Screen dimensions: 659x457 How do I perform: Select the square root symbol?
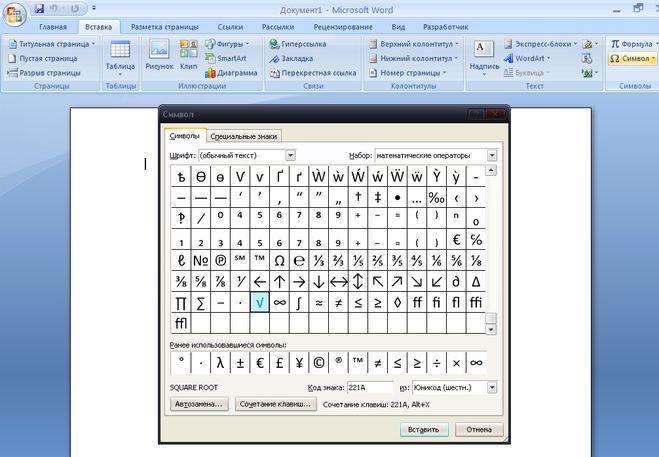[x=260, y=302]
